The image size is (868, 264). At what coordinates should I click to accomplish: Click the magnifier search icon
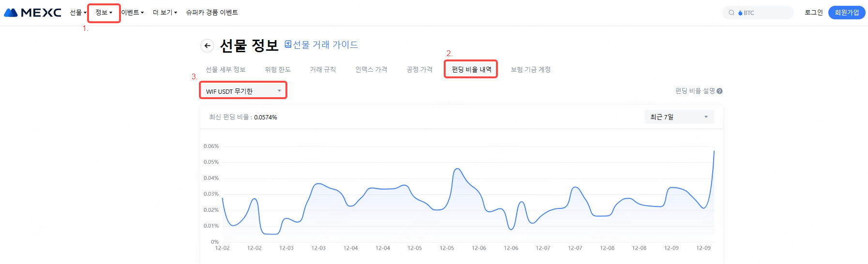coord(732,13)
